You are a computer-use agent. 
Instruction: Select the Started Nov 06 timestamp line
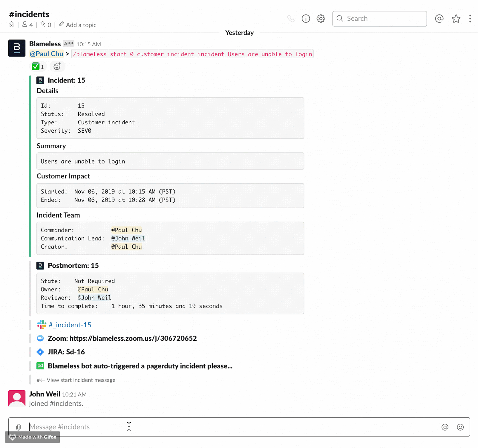[108, 191]
